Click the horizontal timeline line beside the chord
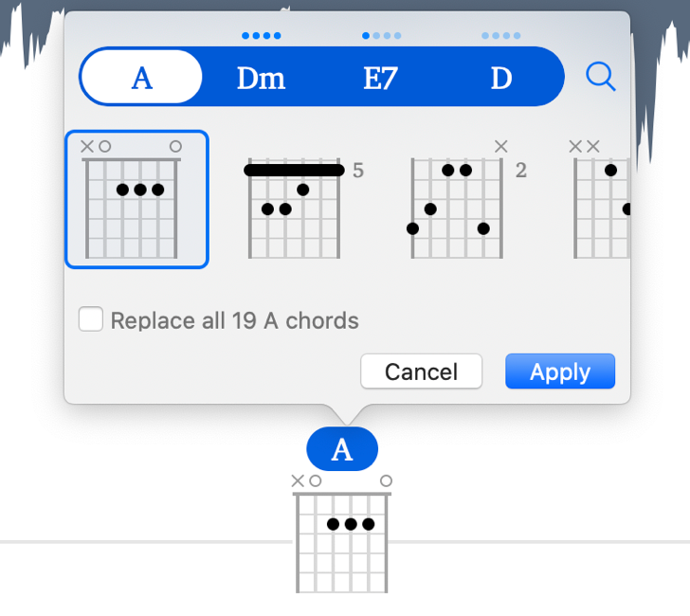The image size is (690, 616). click(x=142, y=542)
